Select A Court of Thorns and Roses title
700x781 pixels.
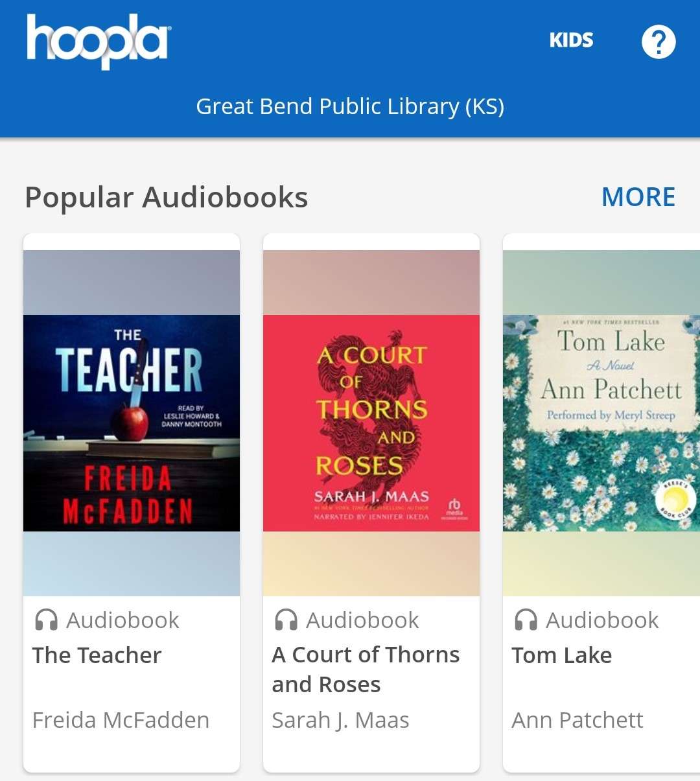pos(366,669)
